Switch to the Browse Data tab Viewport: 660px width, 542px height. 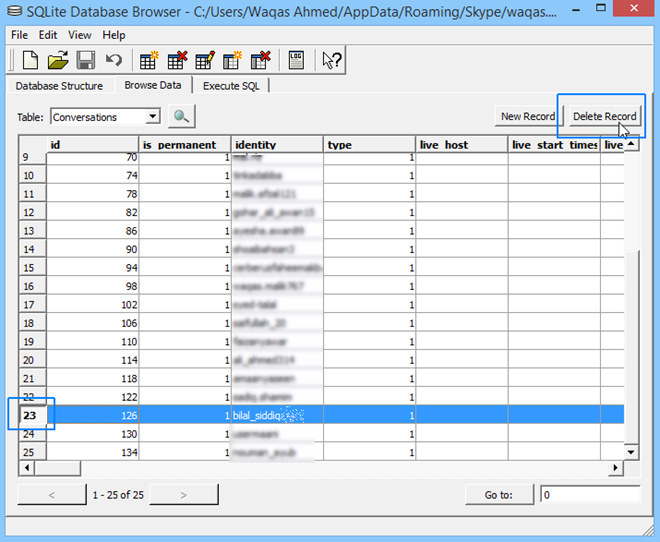pyautogui.click(x=153, y=85)
